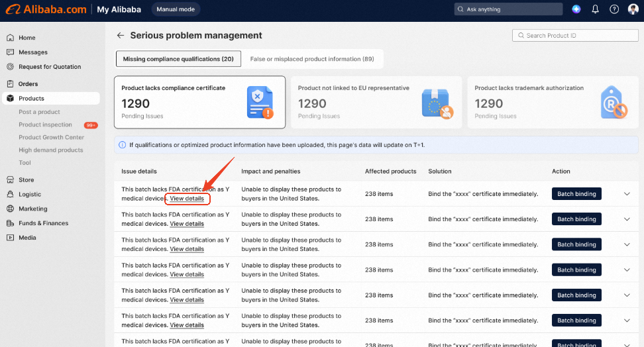Click the Store icon in the sidebar
The width and height of the screenshot is (644, 347).
click(10, 180)
